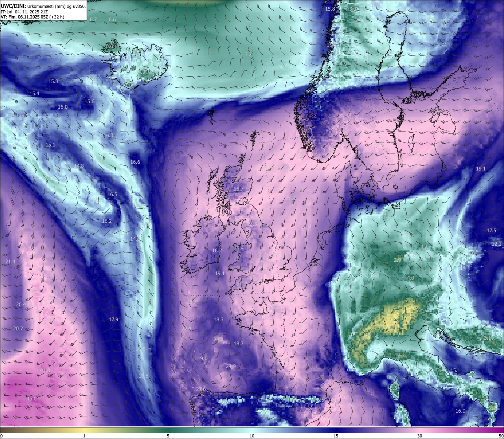Click the "5" tick label on the color scale
This screenshot has height=439, width=504.
(168, 436)
